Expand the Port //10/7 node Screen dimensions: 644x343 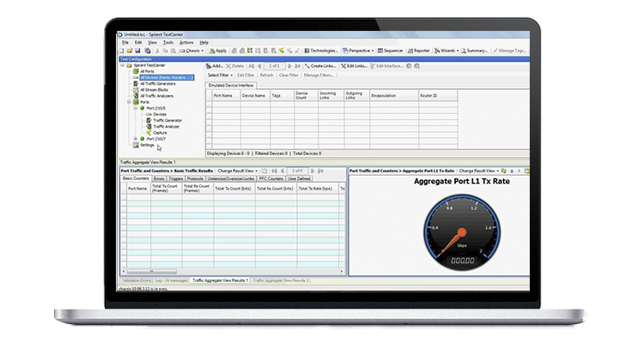(x=136, y=139)
